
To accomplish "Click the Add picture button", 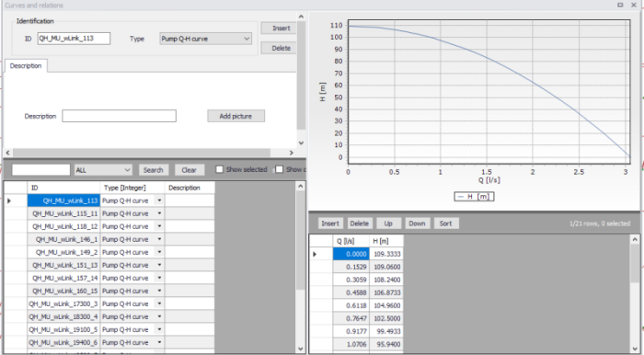I will [236, 116].
